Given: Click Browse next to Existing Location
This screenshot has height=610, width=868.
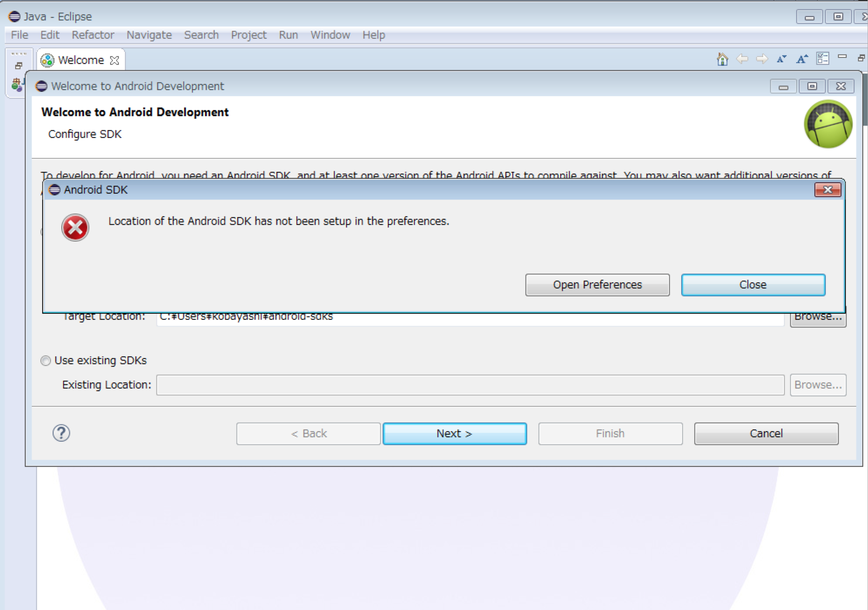Looking at the screenshot, I should coord(818,385).
